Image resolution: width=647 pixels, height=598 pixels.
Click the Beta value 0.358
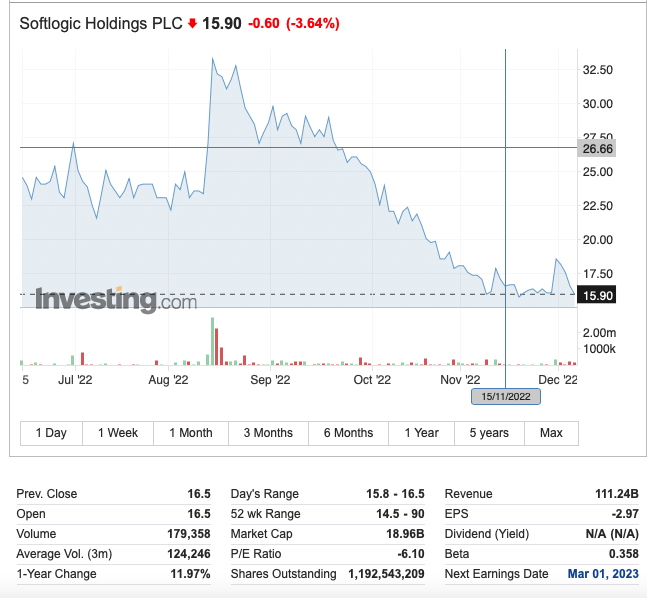(x=623, y=554)
